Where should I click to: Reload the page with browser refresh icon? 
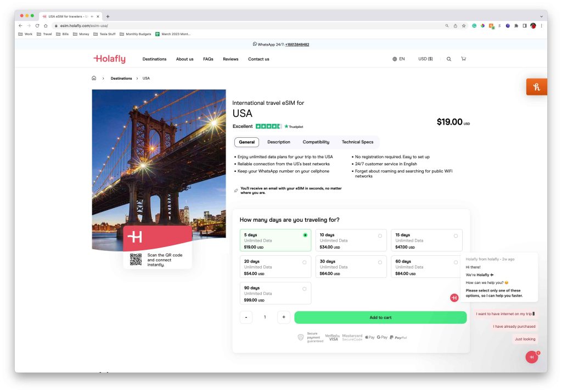[37, 26]
